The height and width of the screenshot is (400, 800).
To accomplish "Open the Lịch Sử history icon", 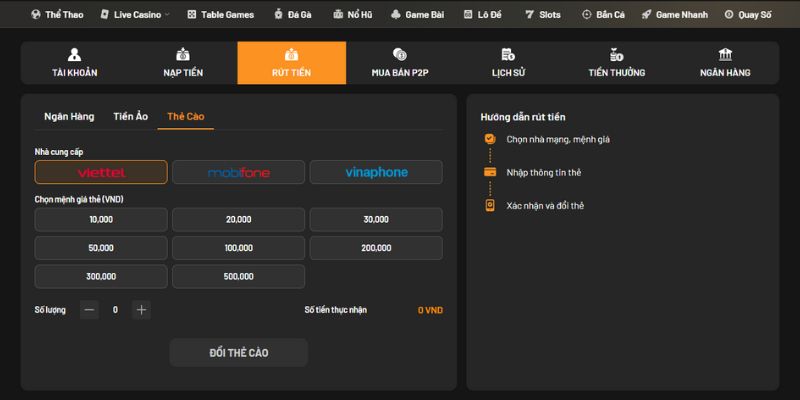I will tap(508, 55).
